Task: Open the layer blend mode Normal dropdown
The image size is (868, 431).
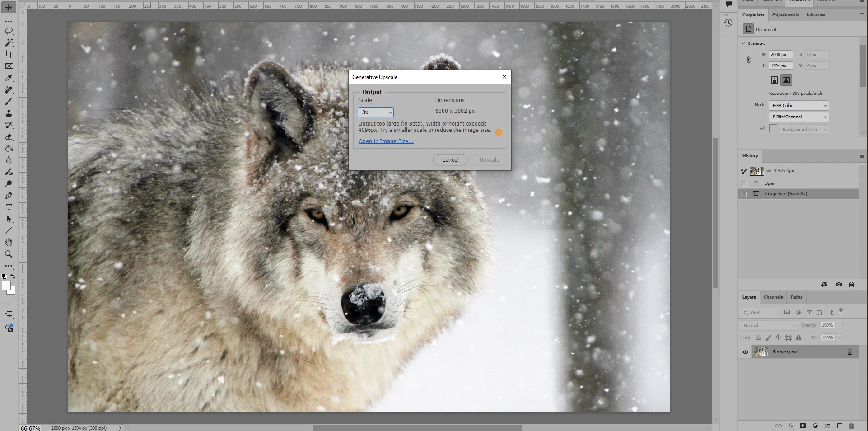Action: [769, 325]
